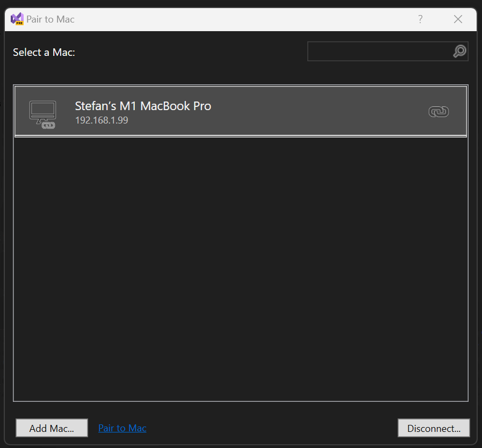Click the Visual Studio Preview logo in title bar
The width and height of the screenshot is (482, 448).
pos(17,19)
